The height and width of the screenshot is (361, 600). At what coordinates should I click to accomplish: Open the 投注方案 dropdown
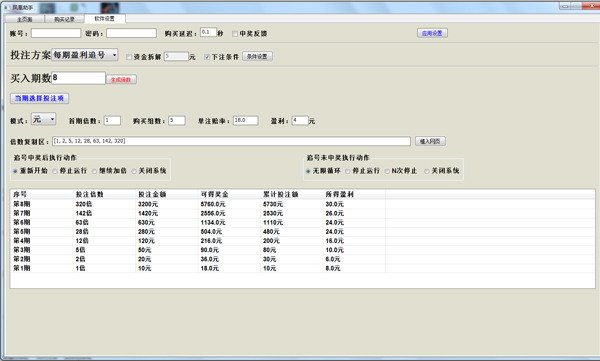(x=85, y=55)
